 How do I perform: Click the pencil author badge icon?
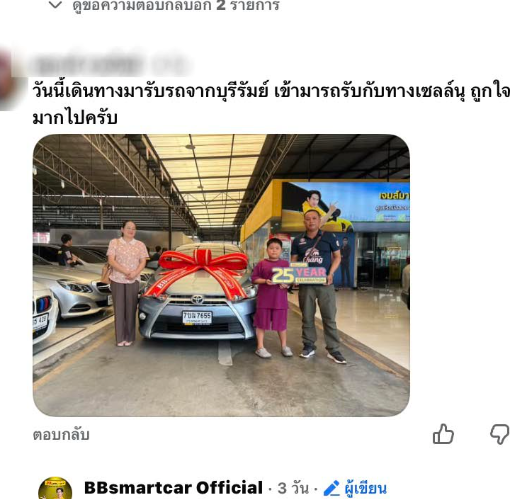pyautogui.click(x=331, y=488)
